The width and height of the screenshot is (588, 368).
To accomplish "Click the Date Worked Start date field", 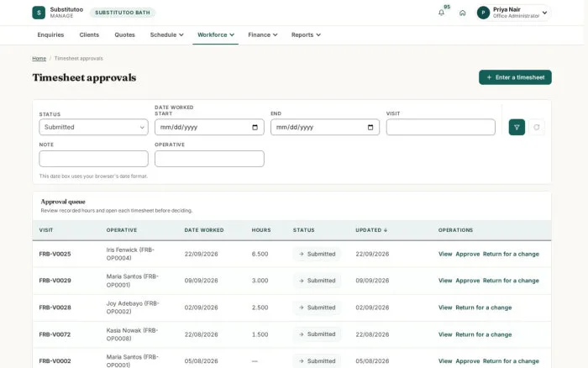I will (209, 127).
